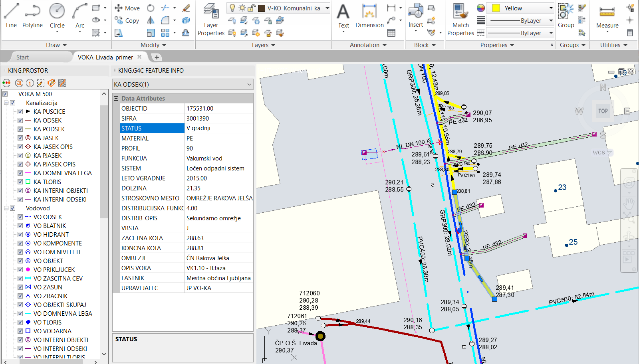Uncheck the VO HIDRANT layer checkbox
639x364 pixels.
pyautogui.click(x=20, y=235)
